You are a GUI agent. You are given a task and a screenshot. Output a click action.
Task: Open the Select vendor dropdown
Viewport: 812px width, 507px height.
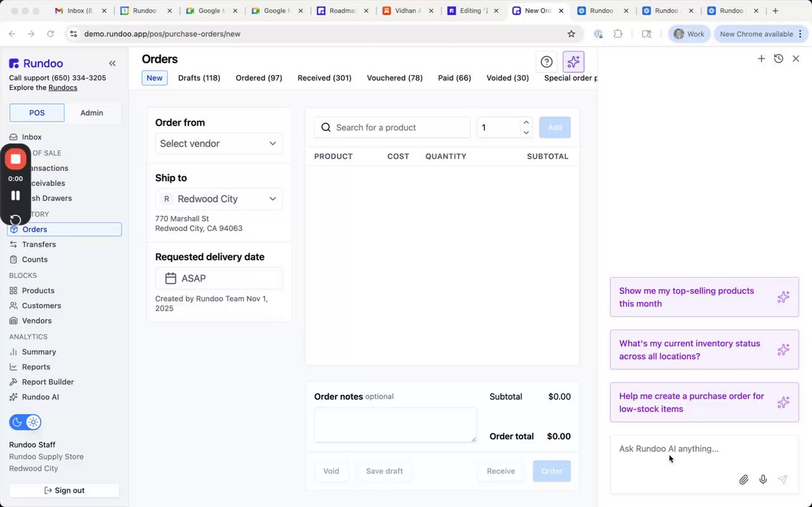(219, 143)
